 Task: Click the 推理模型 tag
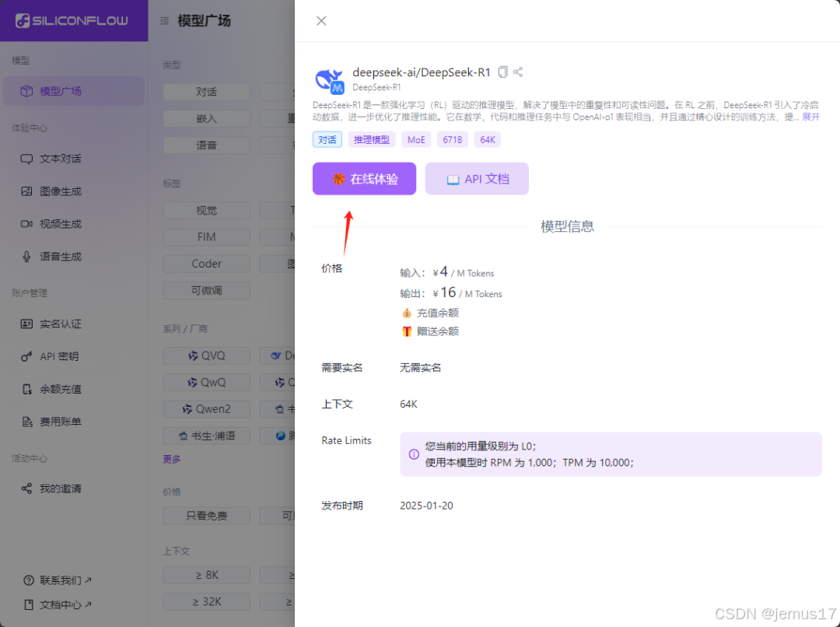click(x=372, y=140)
